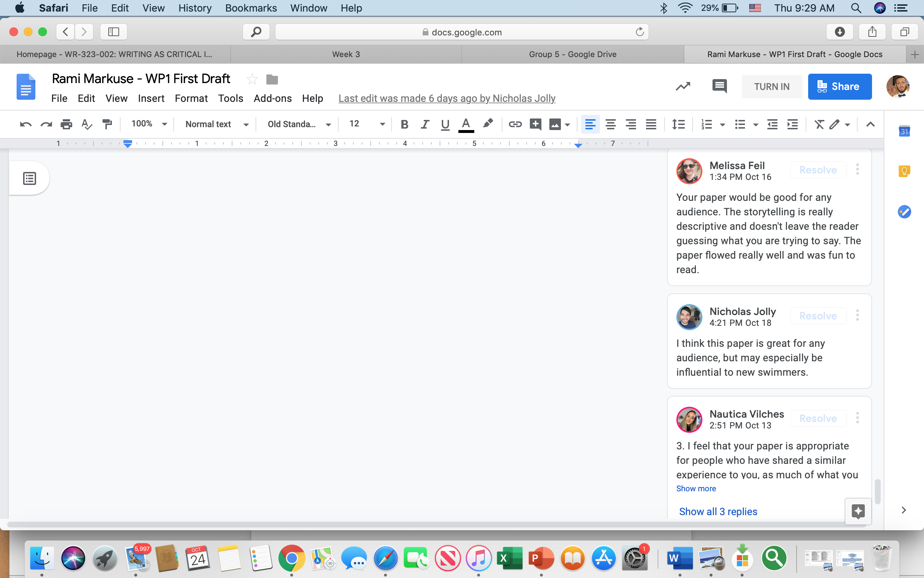Viewport: 924px width, 578px height.
Task: Set center text alignment
Action: click(x=611, y=124)
